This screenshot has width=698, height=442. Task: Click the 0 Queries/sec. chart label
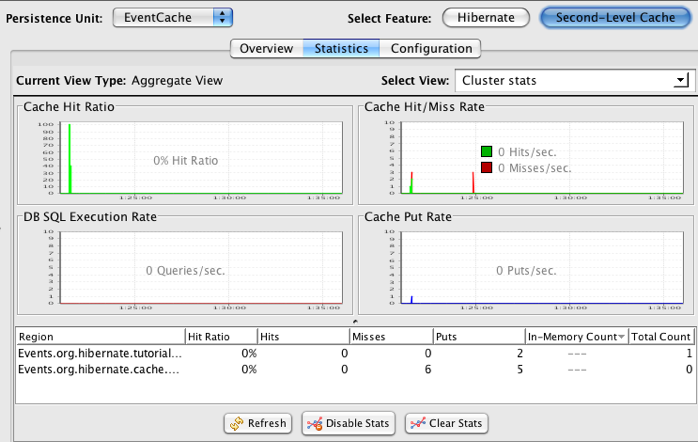(x=185, y=271)
